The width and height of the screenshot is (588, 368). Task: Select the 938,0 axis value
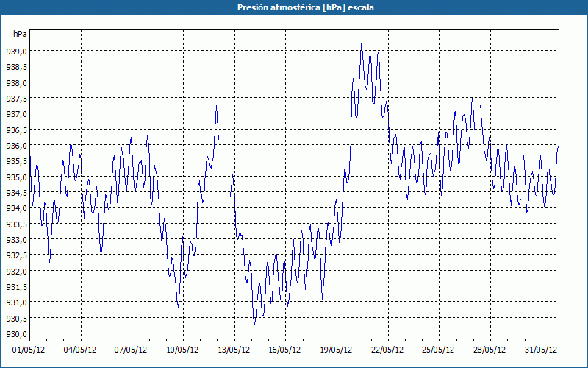16,82
